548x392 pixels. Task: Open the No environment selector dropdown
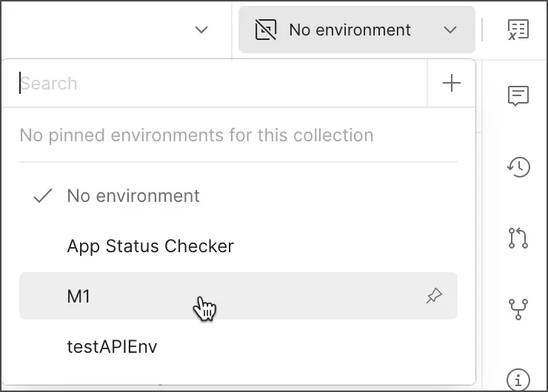(x=357, y=30)
